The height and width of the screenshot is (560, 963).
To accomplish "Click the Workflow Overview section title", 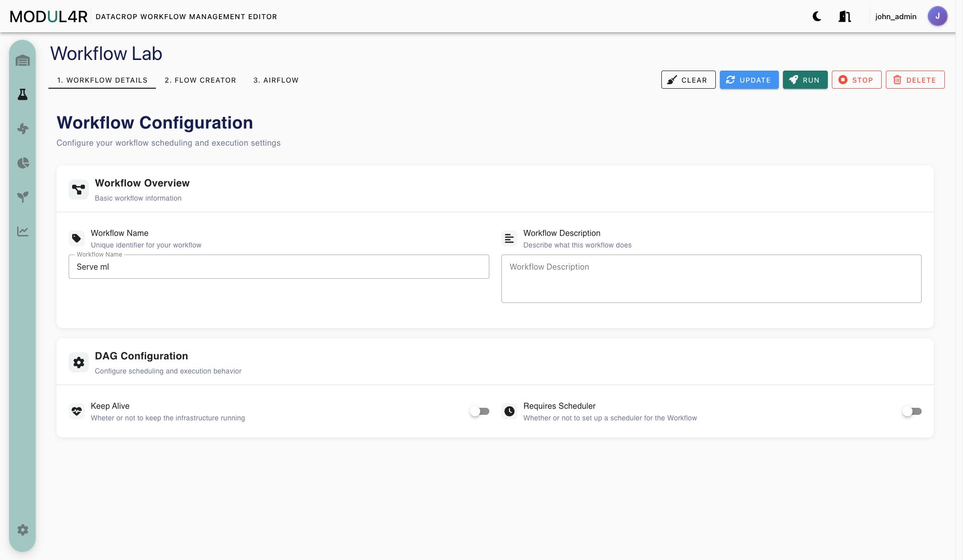I will (142, 183).
